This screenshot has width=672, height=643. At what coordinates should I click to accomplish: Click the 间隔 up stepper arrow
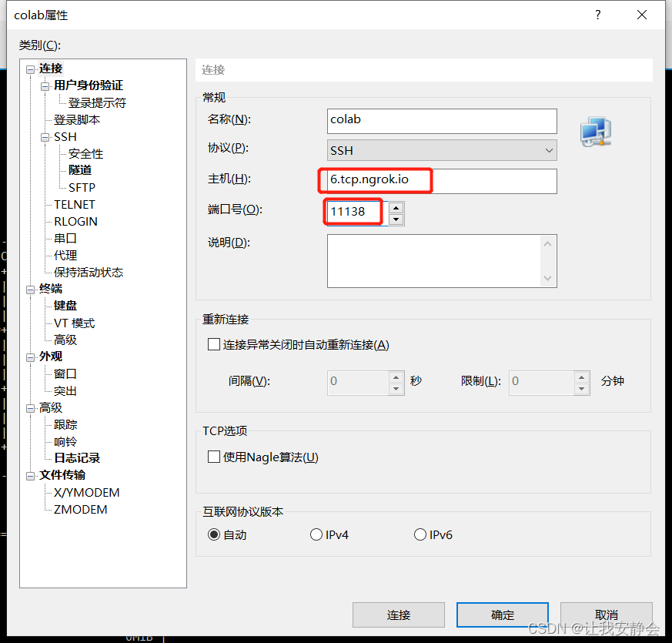point(396,377)
